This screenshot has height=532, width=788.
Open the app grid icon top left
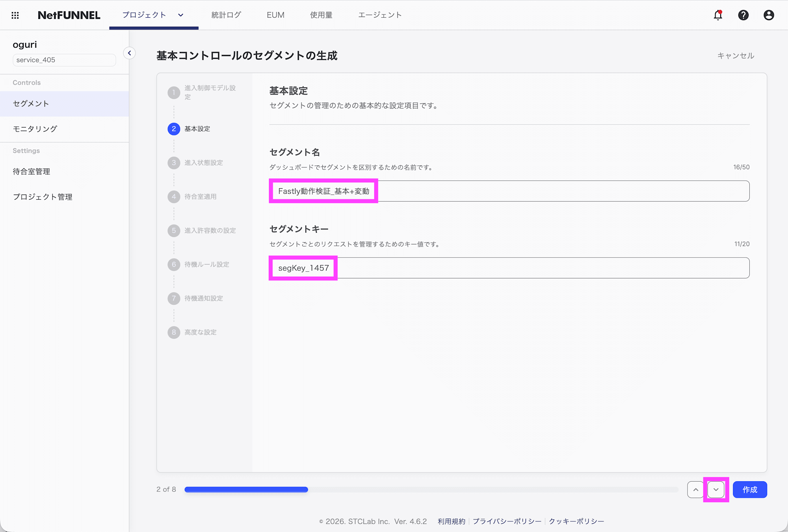[x=15, y=15]
